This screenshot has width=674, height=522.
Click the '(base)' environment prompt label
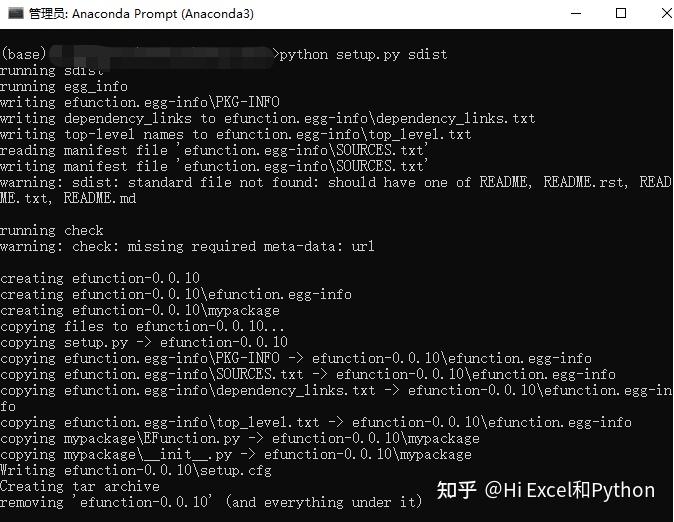(23, 54)
